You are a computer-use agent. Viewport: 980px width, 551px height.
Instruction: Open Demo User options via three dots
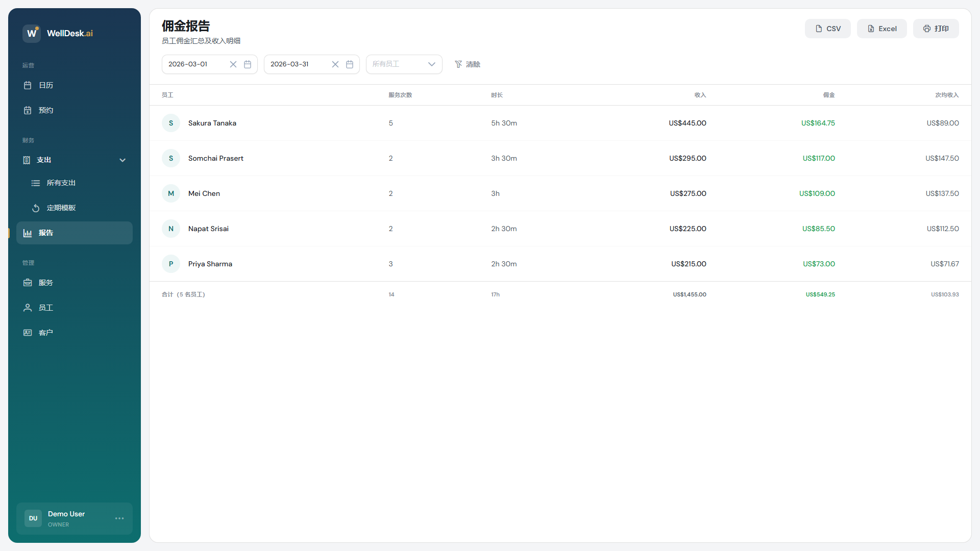(x=119, y=518)
